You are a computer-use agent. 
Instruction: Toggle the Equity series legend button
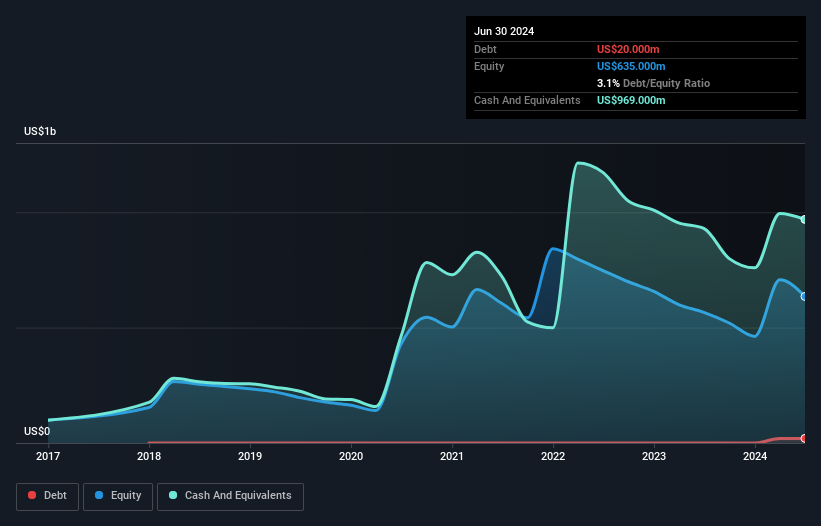coord(118,496)
